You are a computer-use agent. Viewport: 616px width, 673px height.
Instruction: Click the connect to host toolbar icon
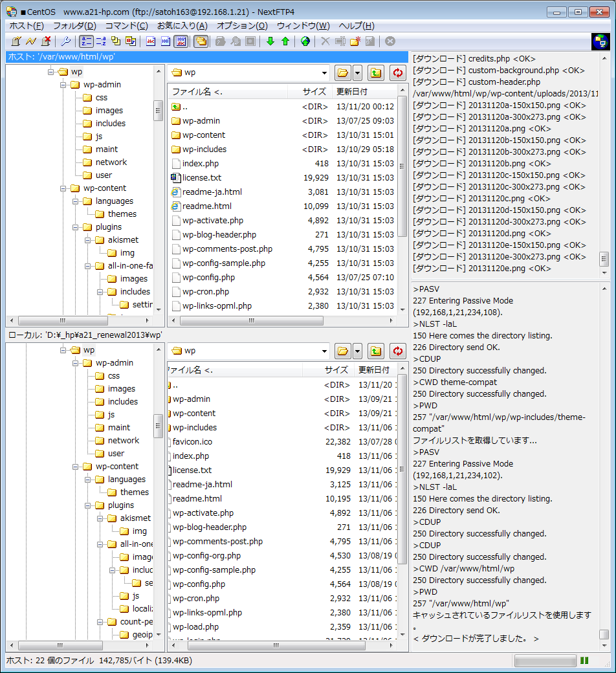[x=16, y=41]
